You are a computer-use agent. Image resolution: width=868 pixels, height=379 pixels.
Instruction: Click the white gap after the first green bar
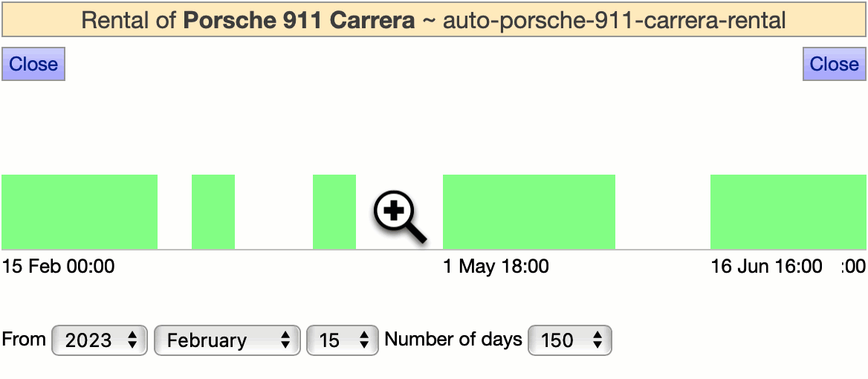(x=175, y=212)
